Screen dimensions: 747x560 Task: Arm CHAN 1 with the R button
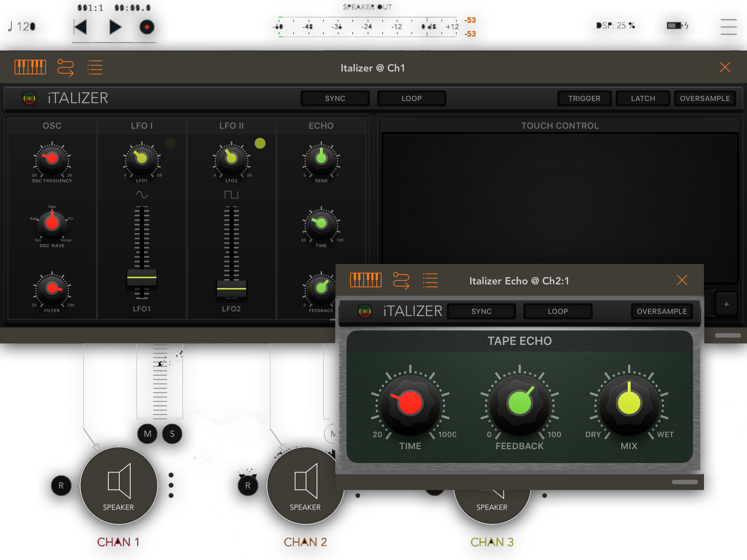(x=61, y=486)
